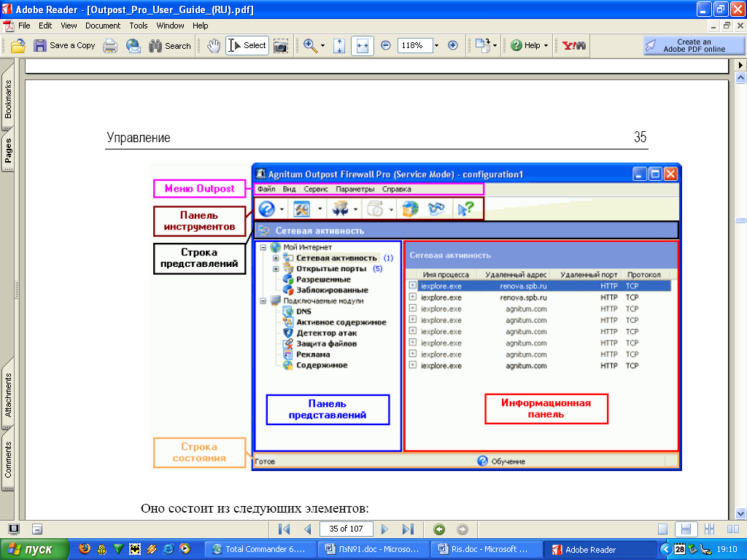Jump to the last page
Viewport: 747px width, 560px height.
click(x=408, y=529)
